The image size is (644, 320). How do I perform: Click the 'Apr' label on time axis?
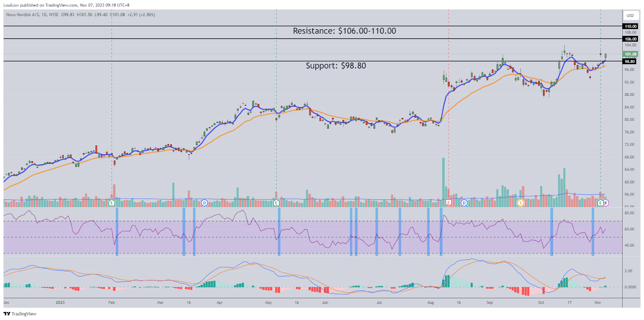click(x=219, y=302)
